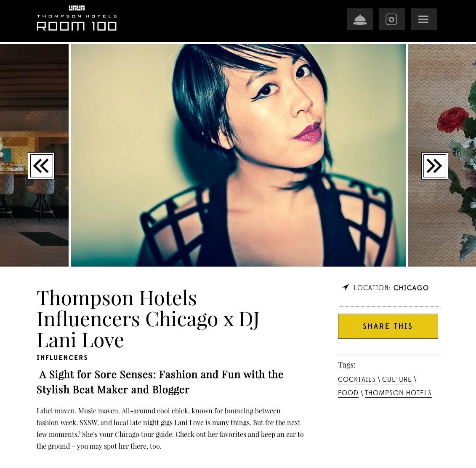Click the Chicago location link
Image resolution: width=476 pixels, height=468 pixels.
coord(411,288)
